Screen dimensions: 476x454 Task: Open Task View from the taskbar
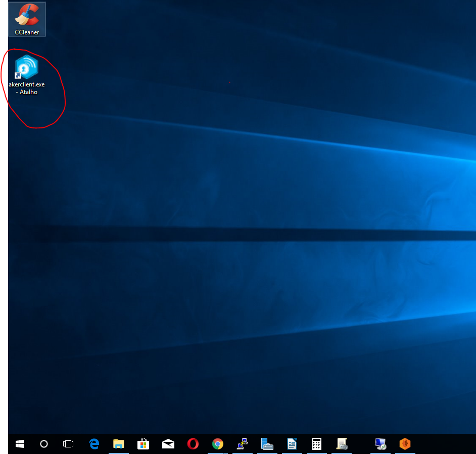[68, 444]
